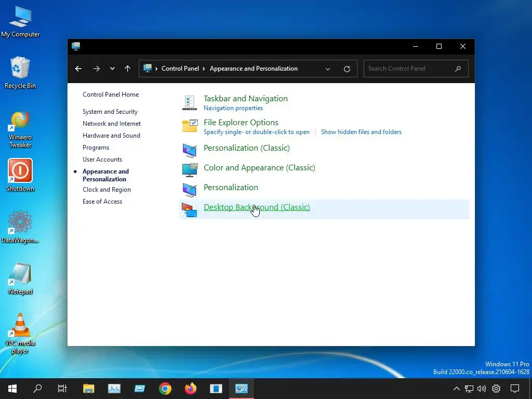Open Hardware and Sound category
The height and width of the screenshot is (399, 532).
(x=111, y=136)
